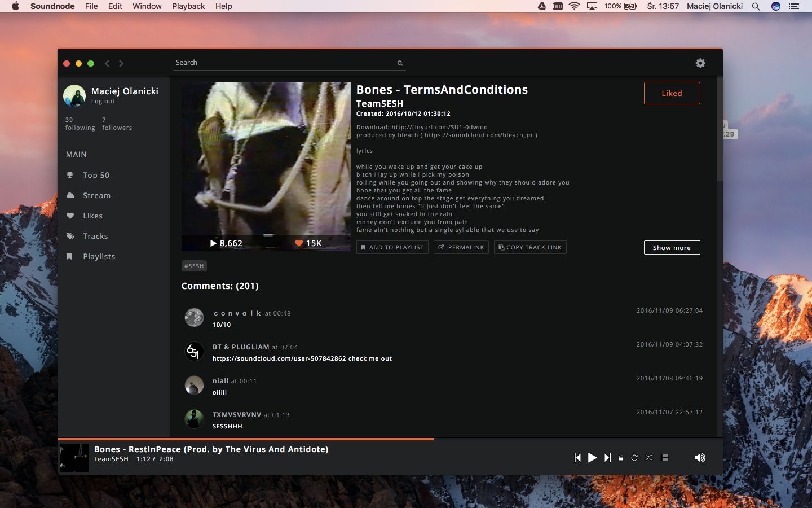
Task: Click Add to Playlist button
Action: tap(392, 247)
